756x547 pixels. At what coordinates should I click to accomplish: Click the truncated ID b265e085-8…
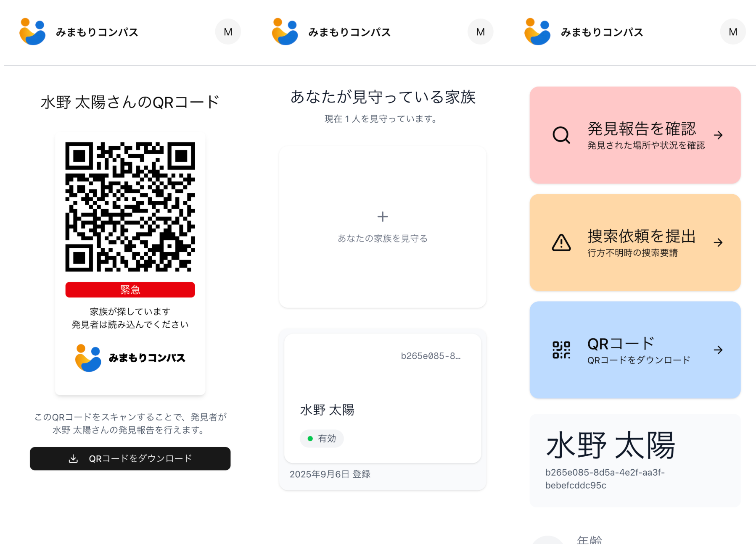coord(431,356)
